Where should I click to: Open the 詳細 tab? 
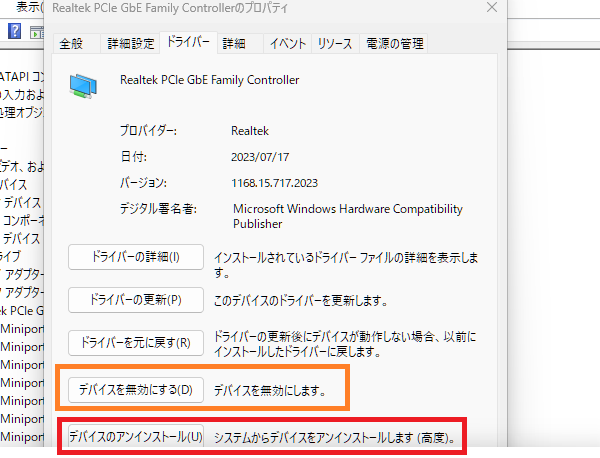click(240, 44)
